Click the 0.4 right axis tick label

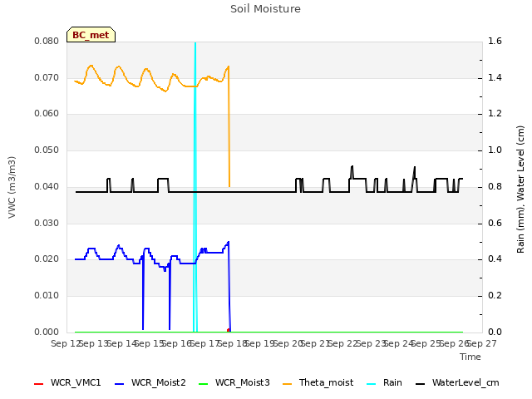(495, 259)
